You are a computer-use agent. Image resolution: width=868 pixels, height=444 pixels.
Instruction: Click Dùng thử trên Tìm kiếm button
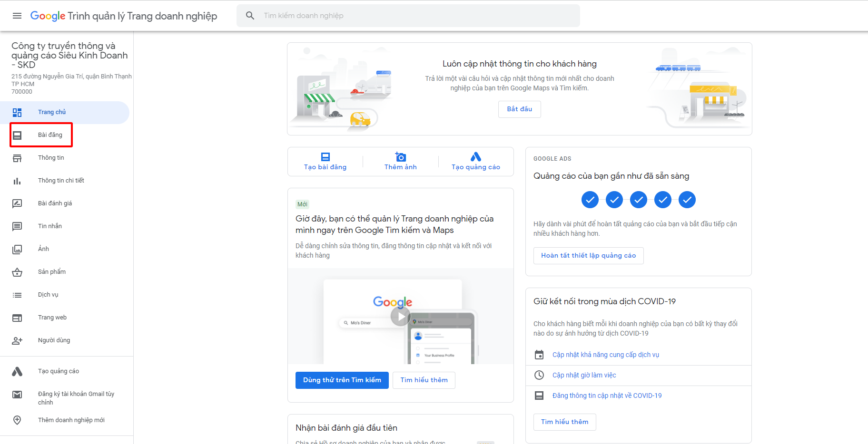342,380
